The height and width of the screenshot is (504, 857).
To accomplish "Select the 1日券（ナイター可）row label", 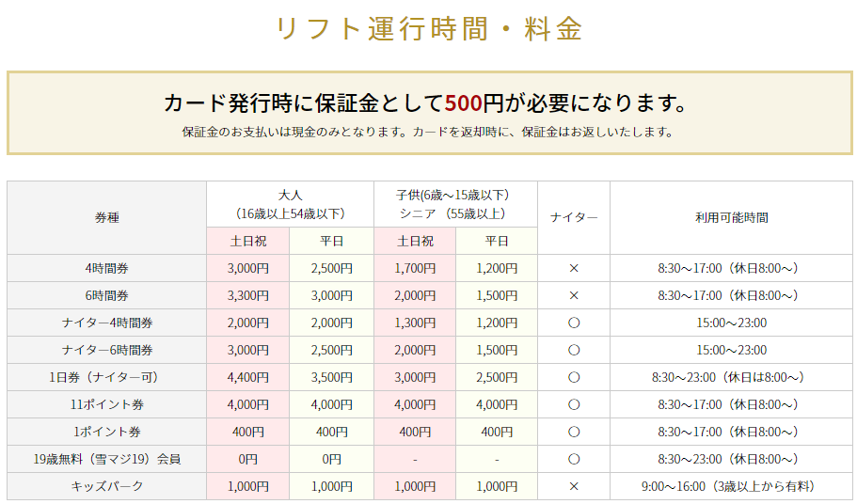I will tap(107, 378).
